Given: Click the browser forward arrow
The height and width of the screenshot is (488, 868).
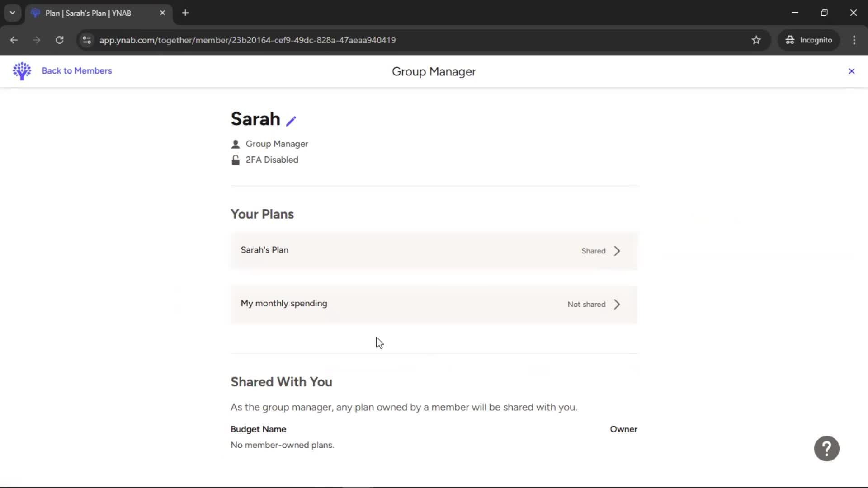Looking at the screenshot, I should point(37,40).
